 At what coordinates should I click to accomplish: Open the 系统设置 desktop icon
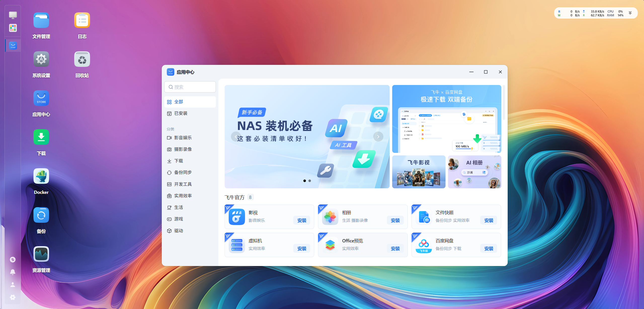[41, 59]
